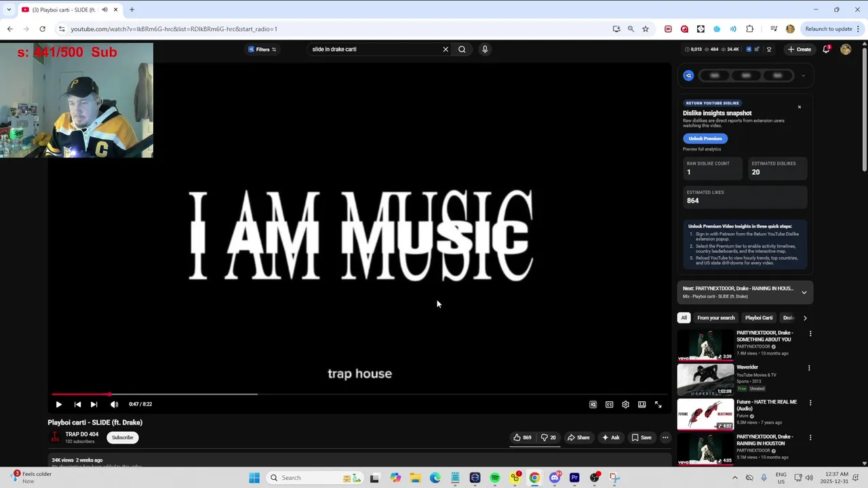Select the All filter chip
The width and height of the screenshot is (868, 488).
coord(684,318)
